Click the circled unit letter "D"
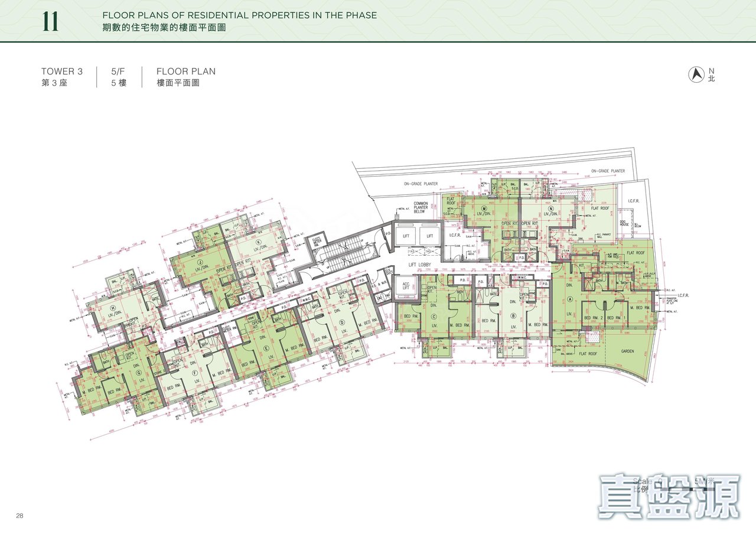The width and height of the screenshot is (756, 534). [341, 322]
